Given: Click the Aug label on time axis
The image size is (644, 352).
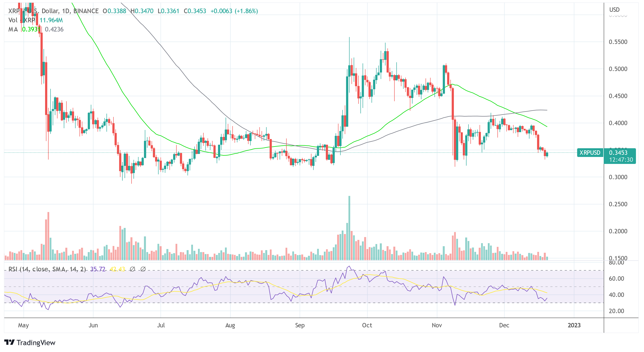Looking at the screenshot, I should tap(230, 325).
